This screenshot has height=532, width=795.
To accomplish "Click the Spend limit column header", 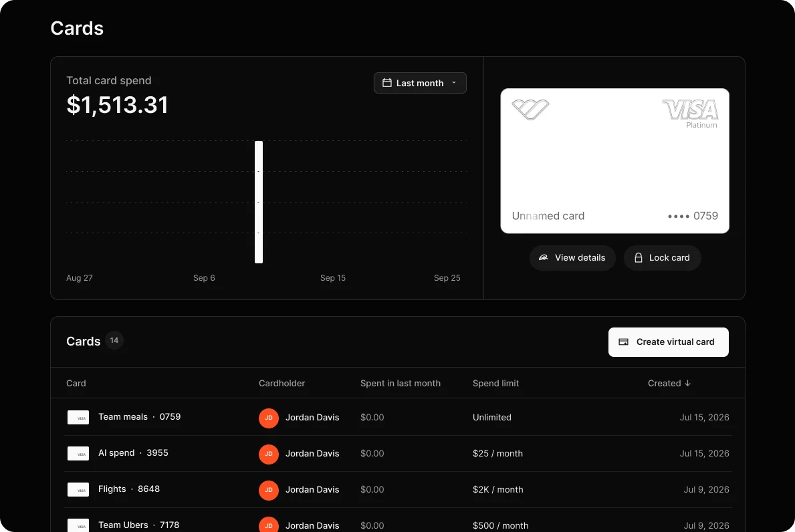I will (x=496, y=384).
